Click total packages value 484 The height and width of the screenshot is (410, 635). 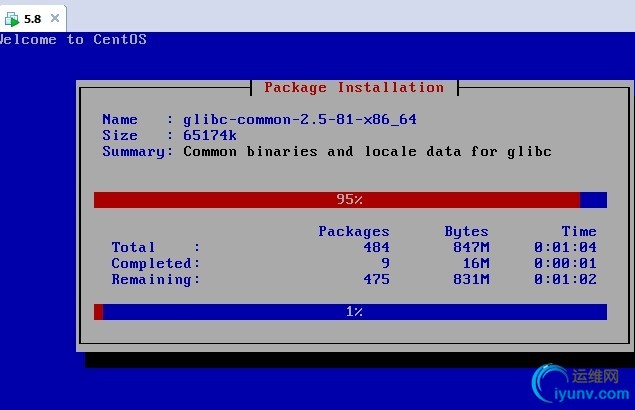(376, 247)
